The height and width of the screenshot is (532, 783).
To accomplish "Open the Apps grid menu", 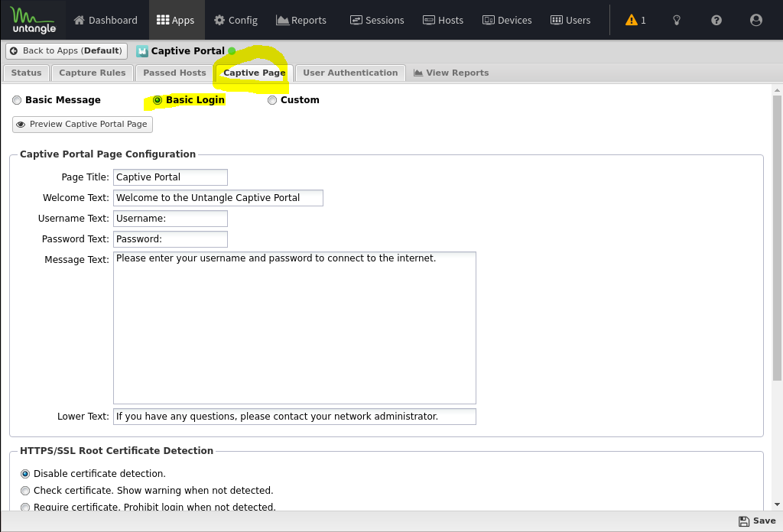I will coord(175,20).
